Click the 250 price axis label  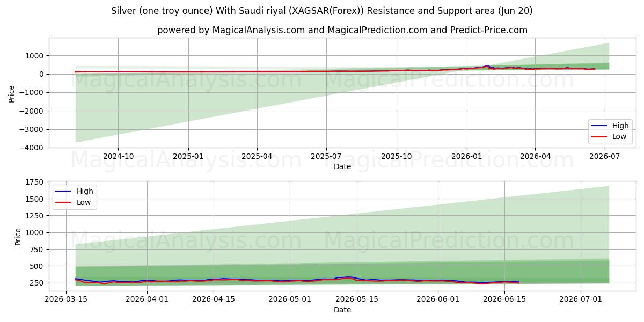pos(38,283)
